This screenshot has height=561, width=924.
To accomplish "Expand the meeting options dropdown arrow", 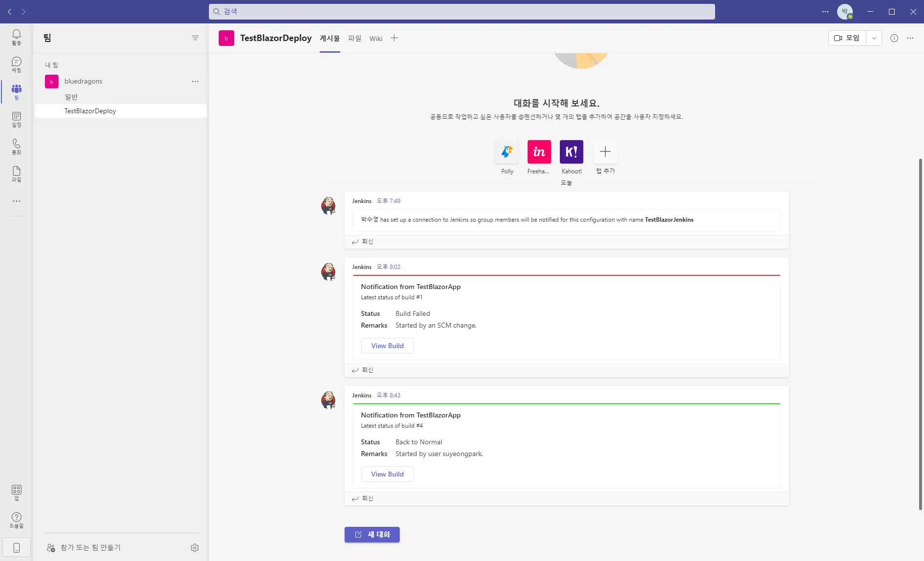I will 874,38.
